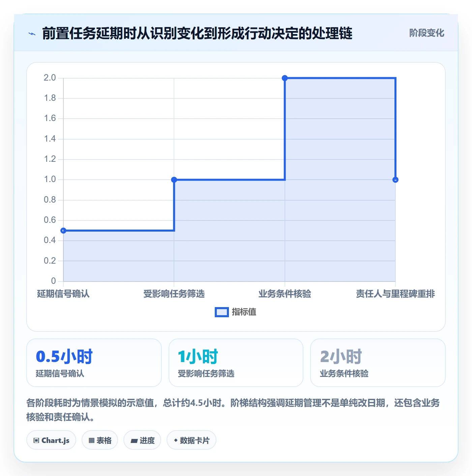Click the 数据卡片 tag chip
Viewport: 472px width, 476px height.
tap(191, 440)
